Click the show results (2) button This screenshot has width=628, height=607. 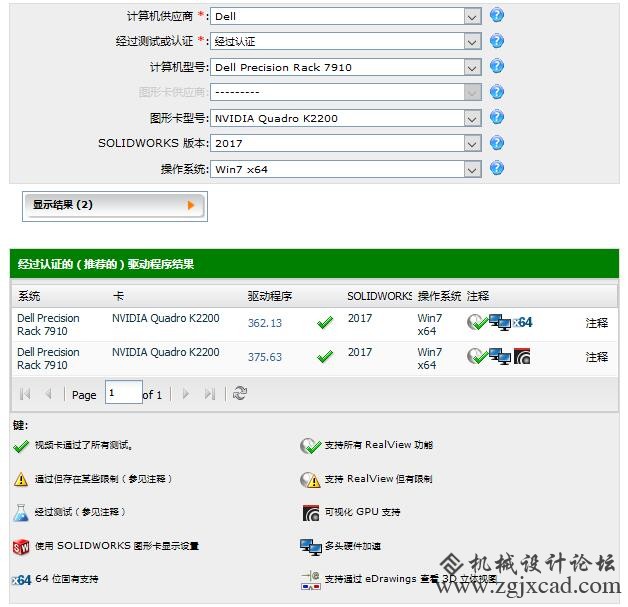coord(115,205)
